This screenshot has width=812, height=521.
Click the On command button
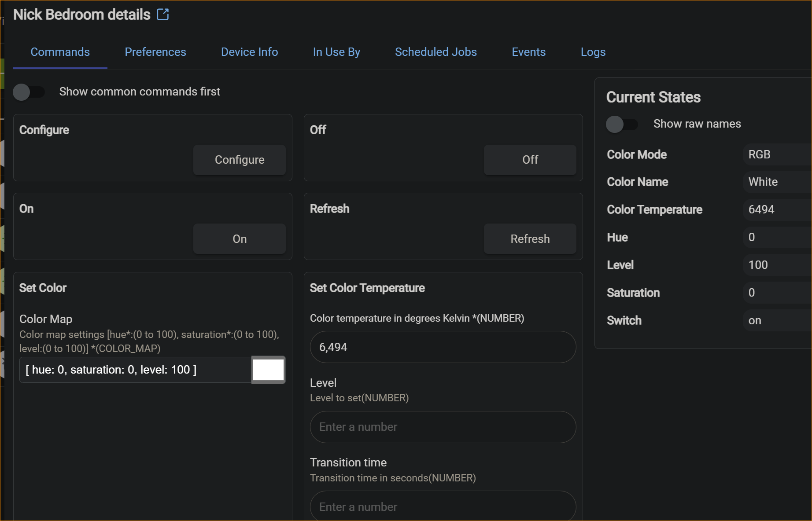click(x=239, y=239)
